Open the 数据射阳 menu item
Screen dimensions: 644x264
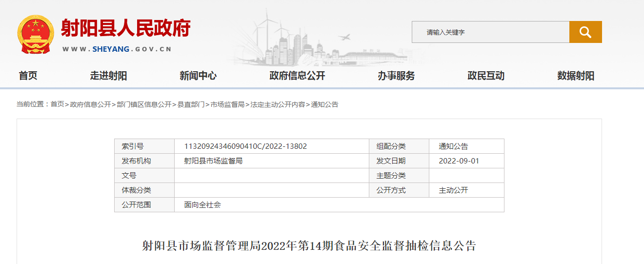(x=576, y=76)
